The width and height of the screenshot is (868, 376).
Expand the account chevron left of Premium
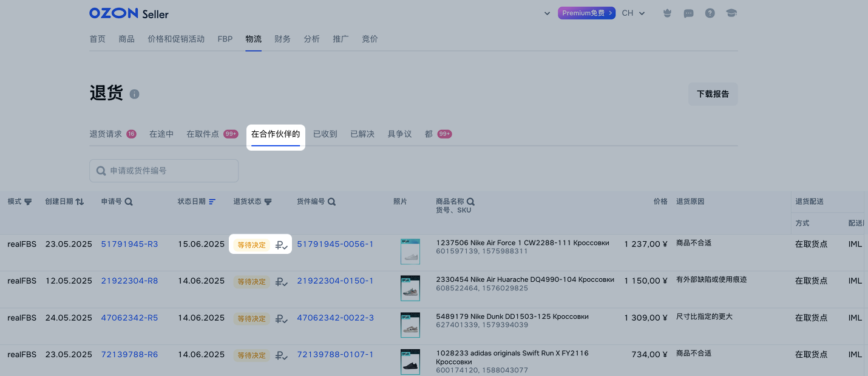click(x=548, y=13)
